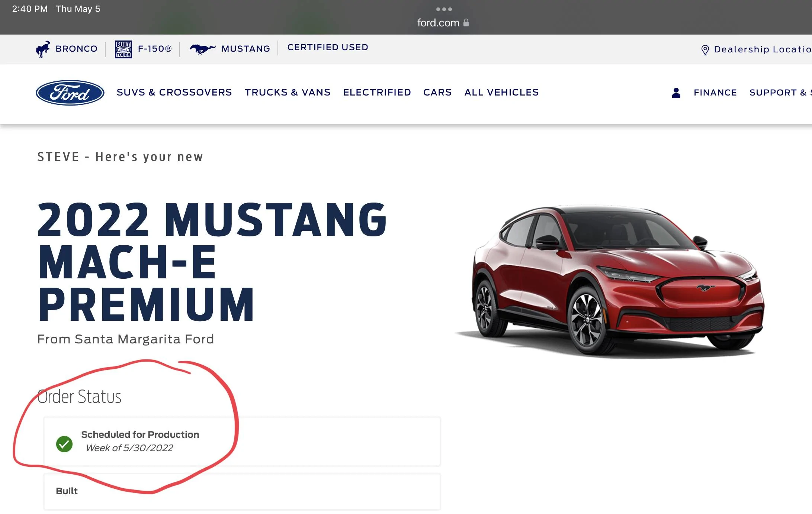Click the Mustang pony icon
The height and width of the screenshot is (514, 812).
pyautogui.click(x=202, y=49)
